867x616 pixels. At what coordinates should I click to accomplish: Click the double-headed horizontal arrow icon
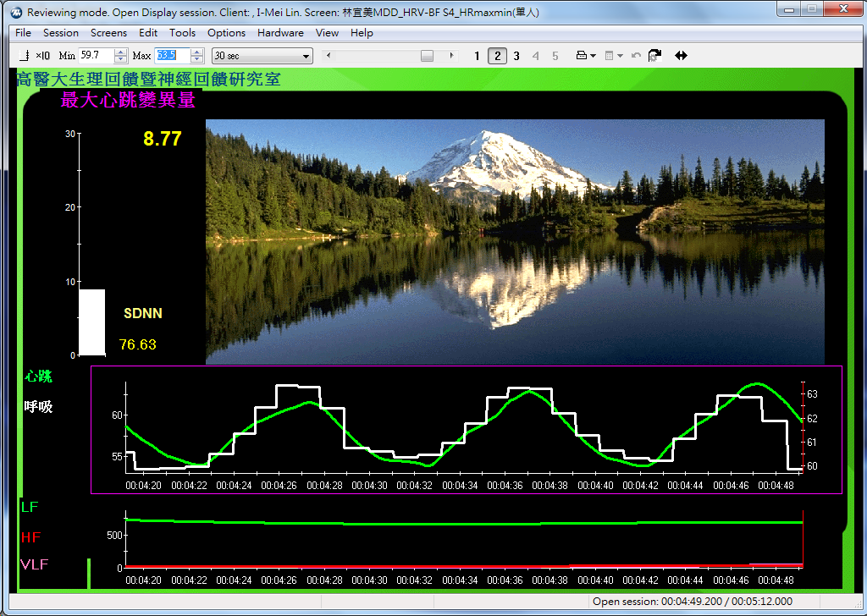pos(681,56)
